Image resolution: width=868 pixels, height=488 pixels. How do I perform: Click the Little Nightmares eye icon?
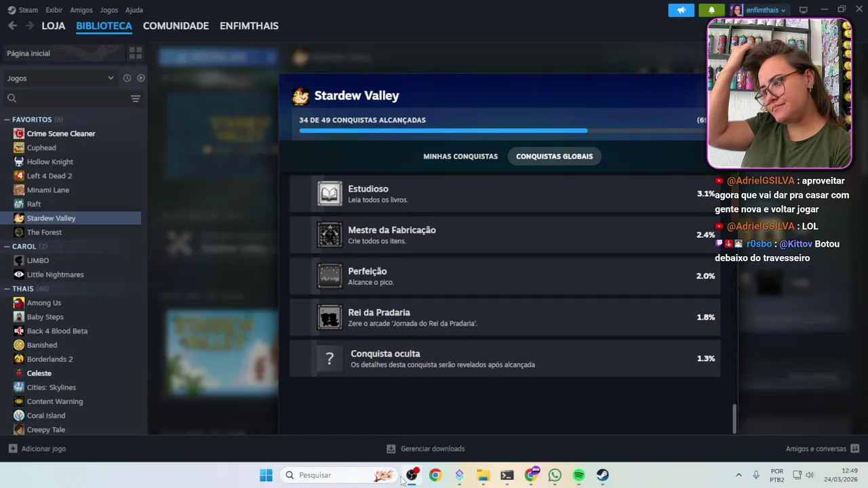19,274
